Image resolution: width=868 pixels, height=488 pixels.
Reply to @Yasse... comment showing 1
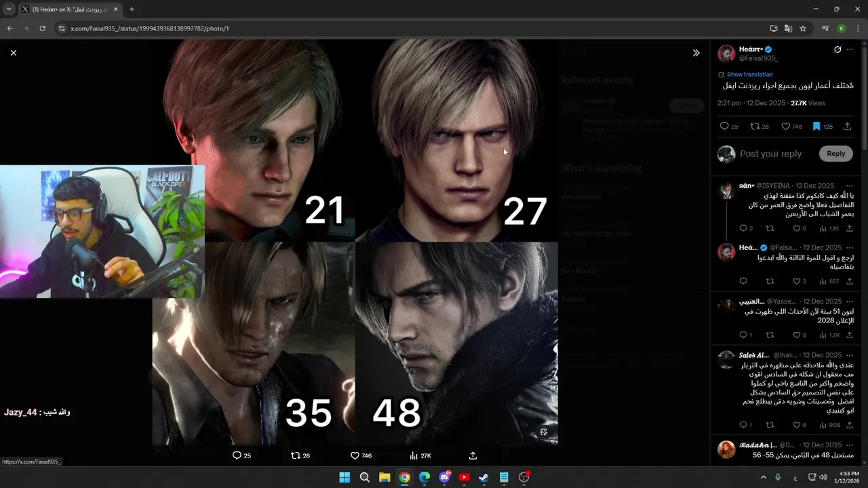click(746, 335)
